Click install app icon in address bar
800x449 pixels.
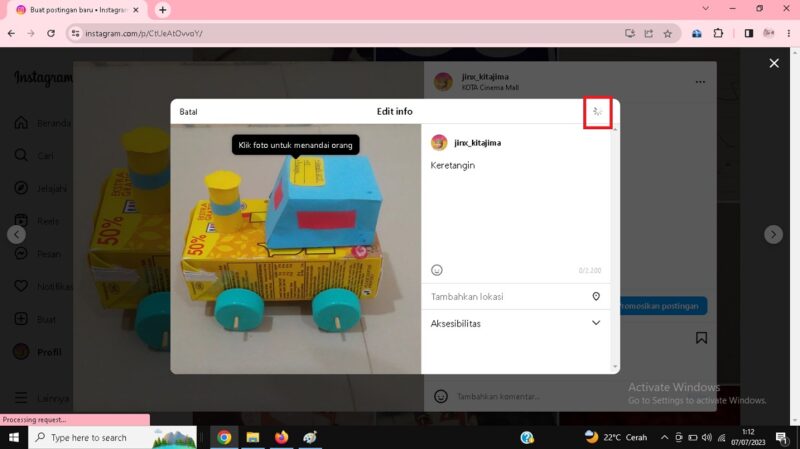click(x=630, y=34)
